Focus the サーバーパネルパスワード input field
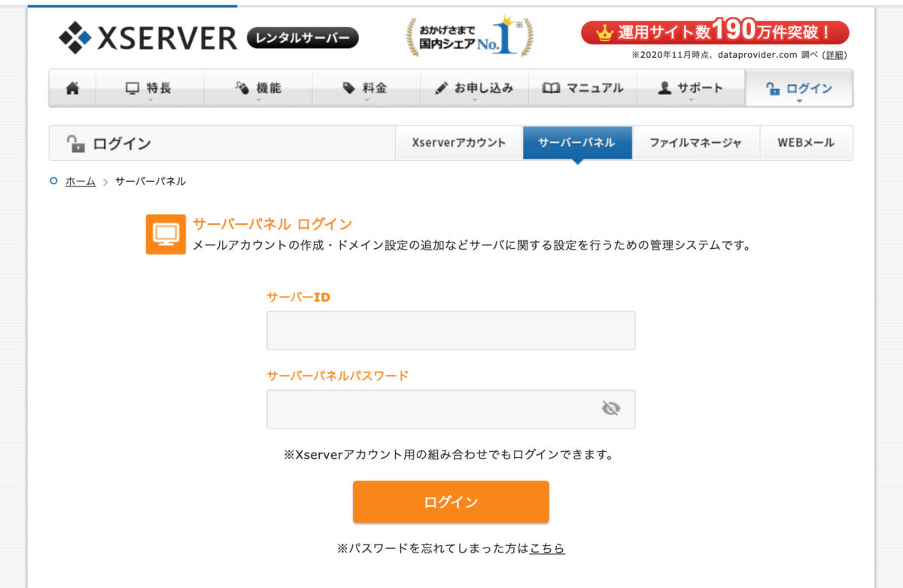Image resolution: width=903 pixels, height=588 pixels. coord(451,409)
